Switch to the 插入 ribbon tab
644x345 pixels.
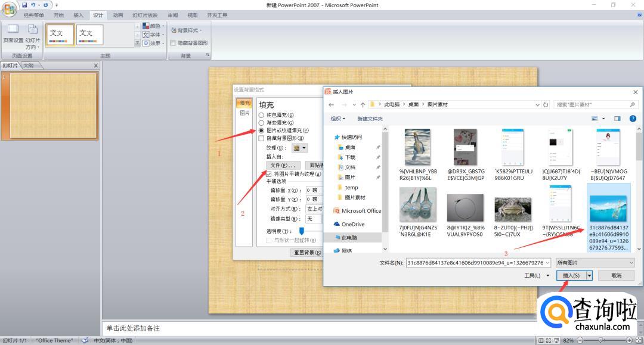coord(78,15)
